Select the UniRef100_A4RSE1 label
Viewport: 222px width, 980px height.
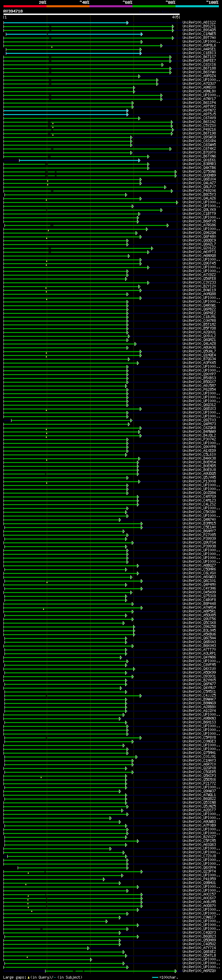click(x=199, y=49)
